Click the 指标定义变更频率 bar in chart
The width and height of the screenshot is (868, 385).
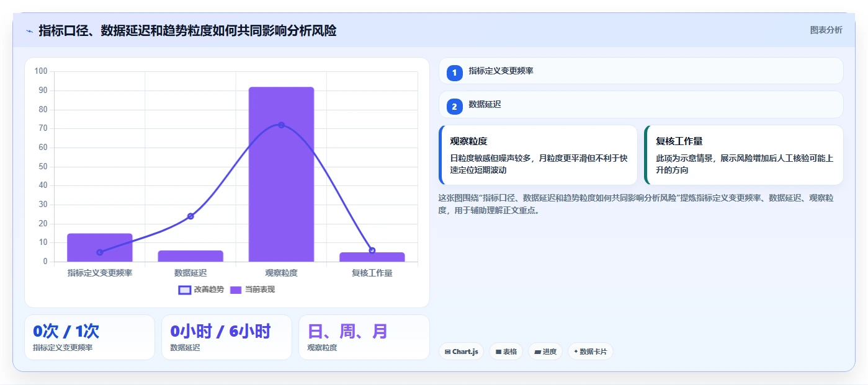pyautogui.click(x=100, y=247)
